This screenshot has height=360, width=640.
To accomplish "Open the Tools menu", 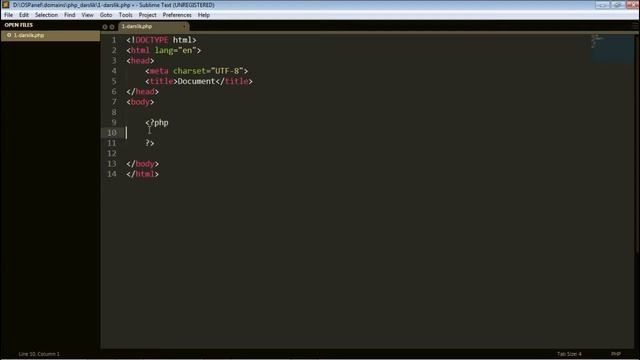I will pyautogui.click(x=125, y=15).
